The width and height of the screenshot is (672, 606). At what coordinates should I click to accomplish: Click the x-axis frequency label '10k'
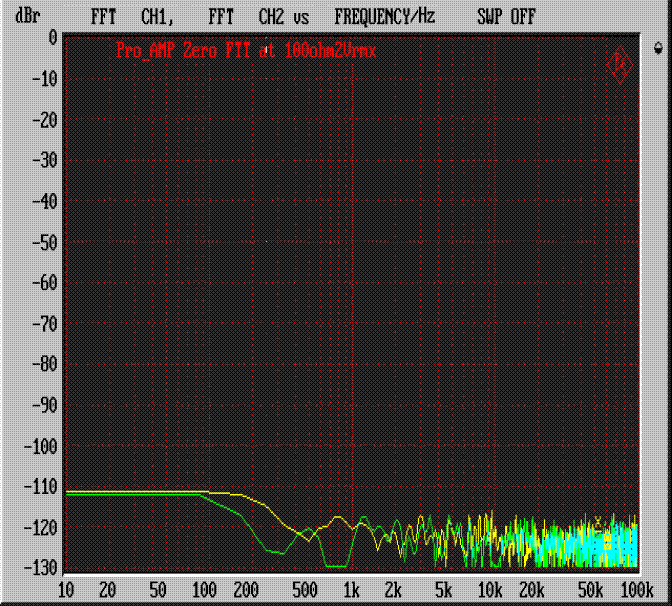(x=490, y=590)
